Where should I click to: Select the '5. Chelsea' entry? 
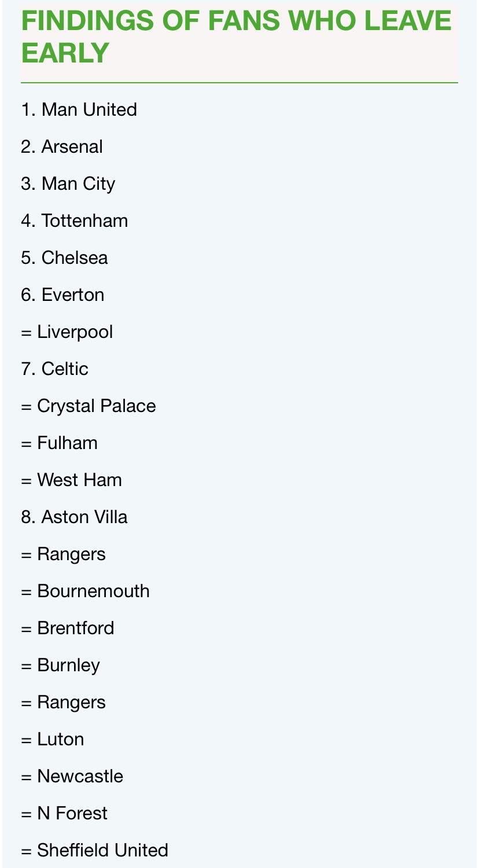click(64, 258)
